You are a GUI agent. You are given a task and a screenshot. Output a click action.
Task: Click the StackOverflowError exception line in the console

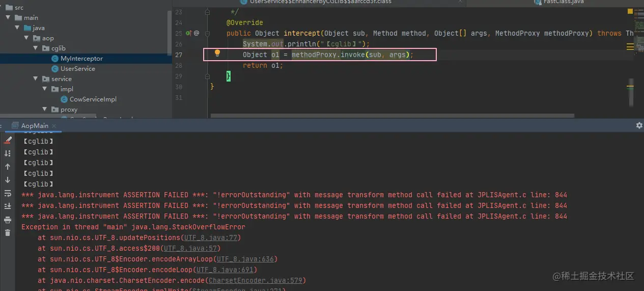pyautogui.click(x=133, y=227)
